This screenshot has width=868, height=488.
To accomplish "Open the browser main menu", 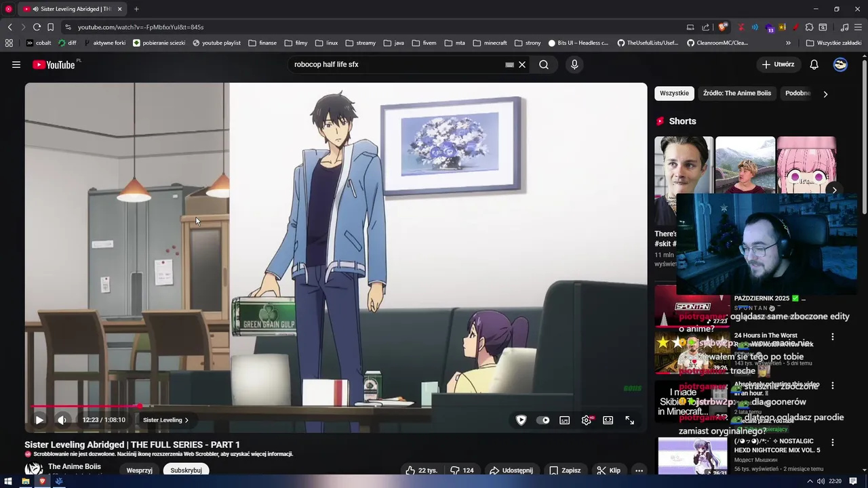I will coord(859,27).
